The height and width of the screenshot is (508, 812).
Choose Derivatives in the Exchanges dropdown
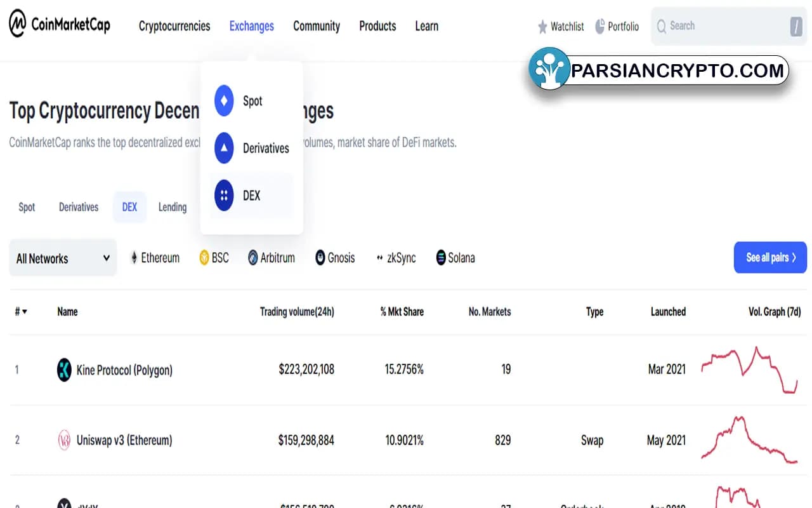coord(252,148)
